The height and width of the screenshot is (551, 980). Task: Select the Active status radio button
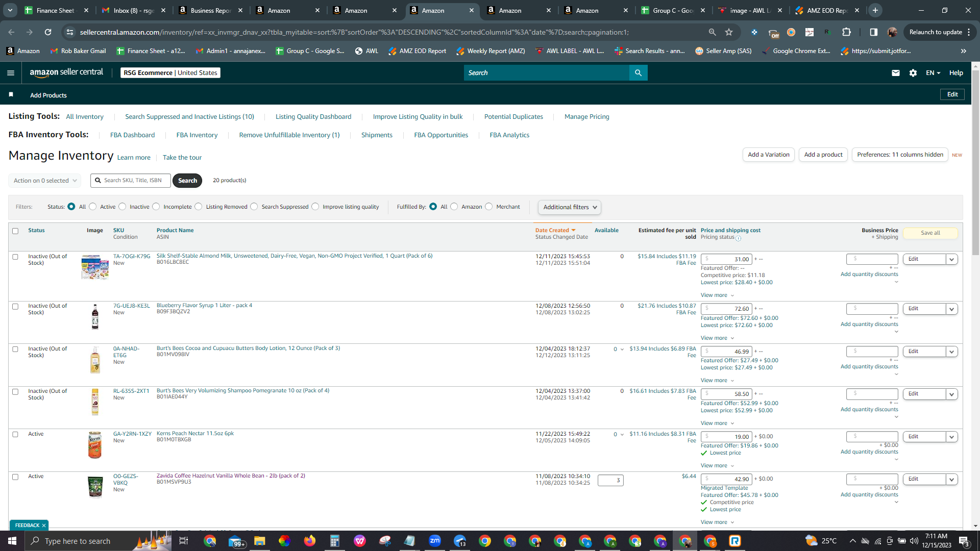tap(92, 207)
